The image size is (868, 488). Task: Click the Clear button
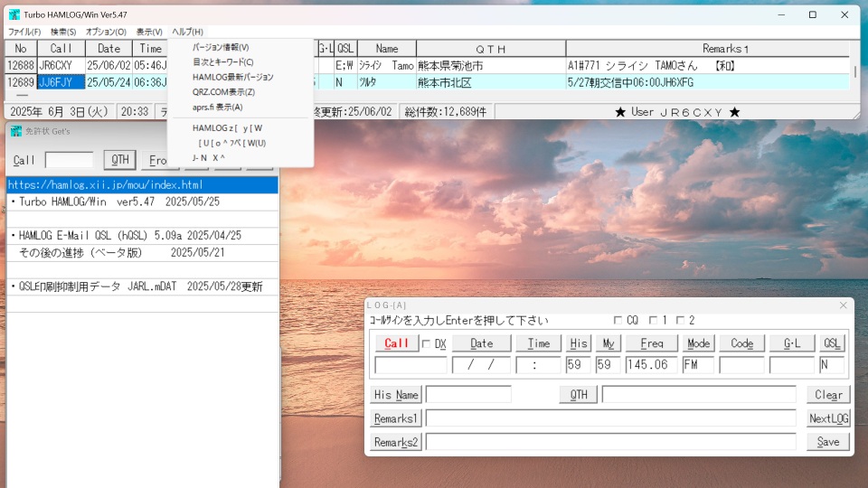(828, 395)
